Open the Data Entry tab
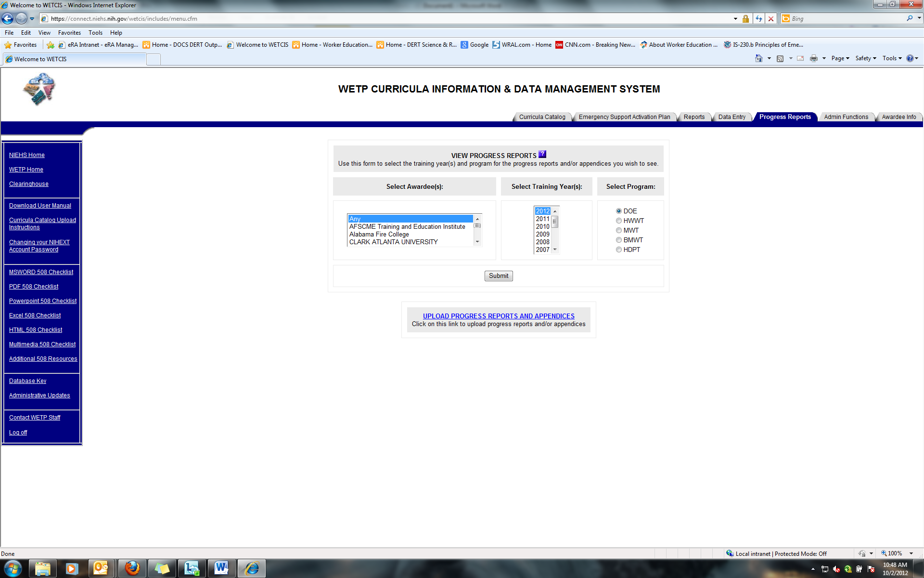Viewport: 924px width, 578px height. point(731,117)
